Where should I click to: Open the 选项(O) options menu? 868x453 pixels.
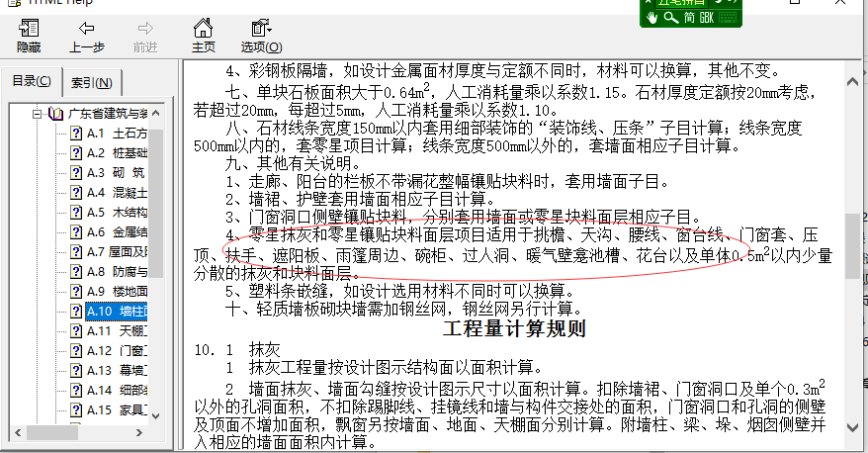(261, 36)
